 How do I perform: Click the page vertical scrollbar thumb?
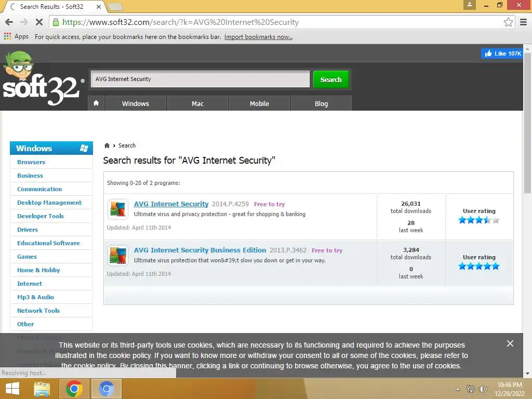pos(527,123)
